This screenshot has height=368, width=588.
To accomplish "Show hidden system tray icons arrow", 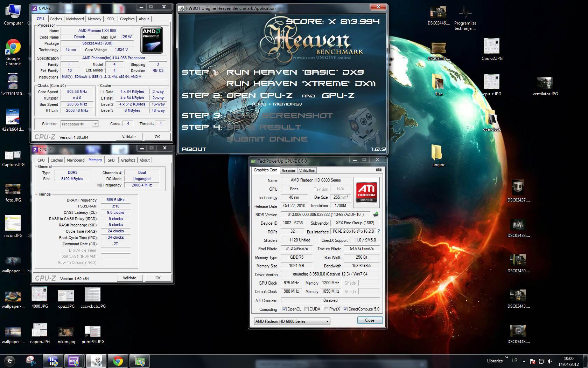I will (524, 361).
